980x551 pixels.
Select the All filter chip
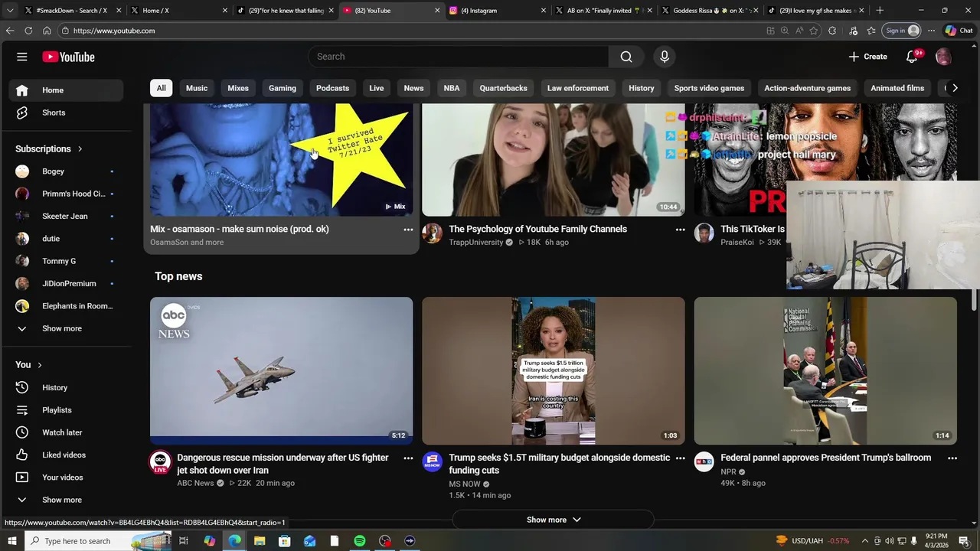tap(161, 88)
